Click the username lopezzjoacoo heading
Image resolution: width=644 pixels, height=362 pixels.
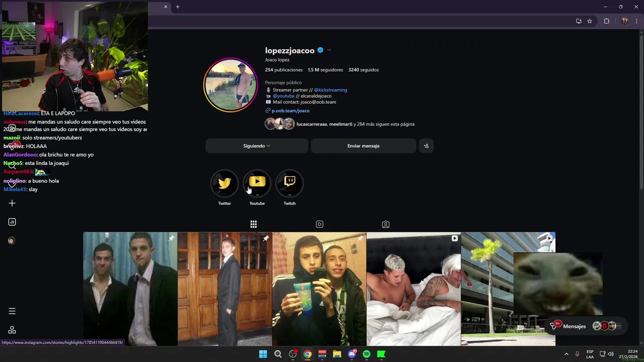[290, 50]
